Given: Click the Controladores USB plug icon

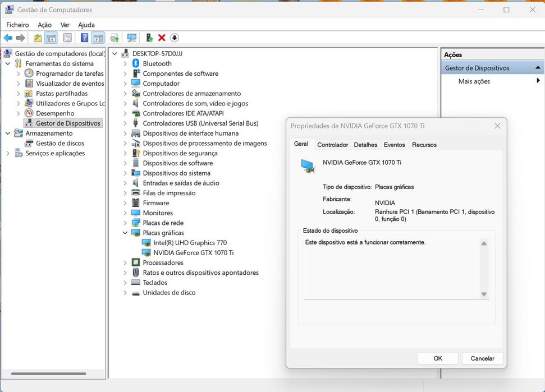Looking at the screenshot, I should (136, 123).
